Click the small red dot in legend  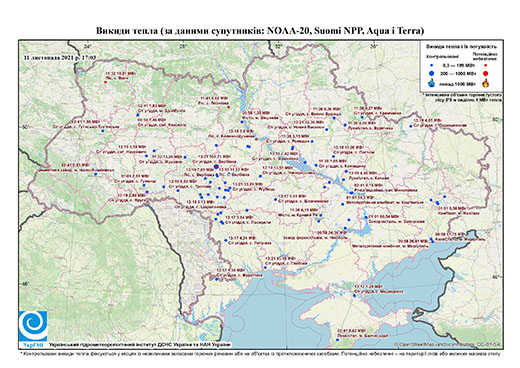tap(485, 65)
